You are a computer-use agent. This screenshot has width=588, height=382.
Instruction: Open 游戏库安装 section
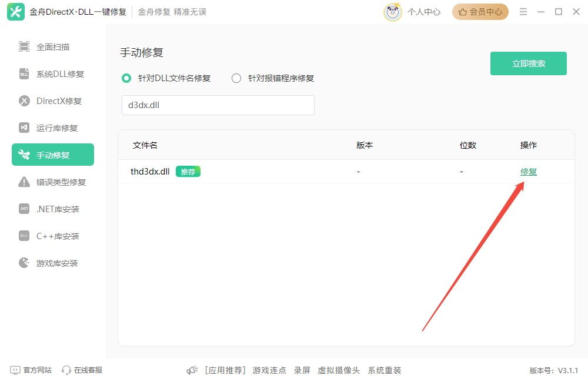[53, 263]
